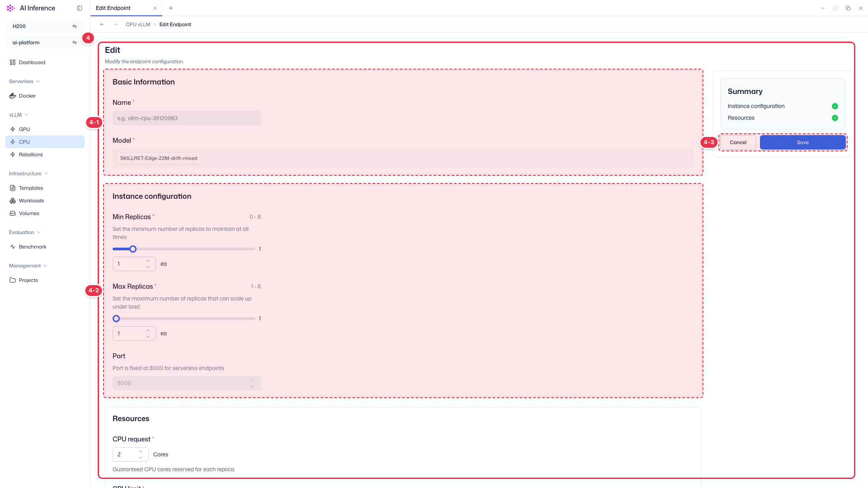The width and height of the screenshot is (868, 488).
Task: Collapse the Serverless sidebar group
Action: 24,81
